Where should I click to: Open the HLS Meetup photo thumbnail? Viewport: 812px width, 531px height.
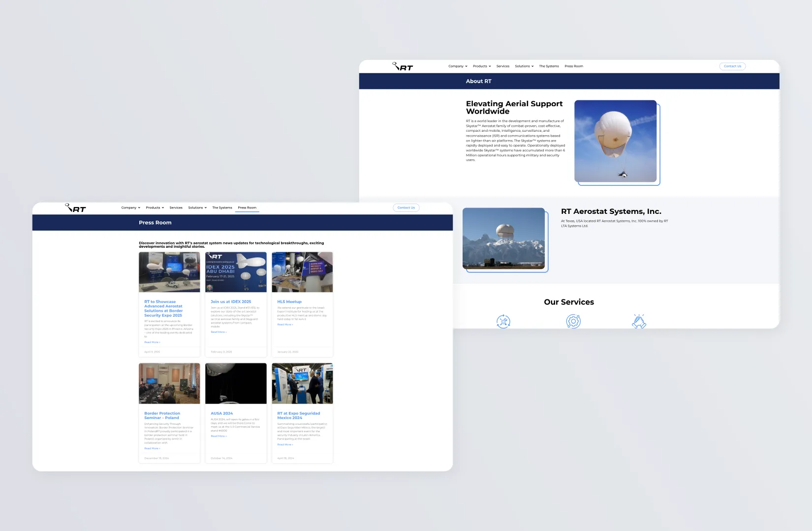[302, 272]
